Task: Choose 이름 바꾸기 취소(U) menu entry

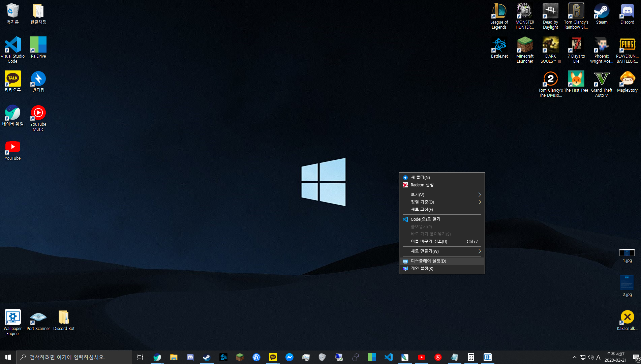Action: coord(442,241)
